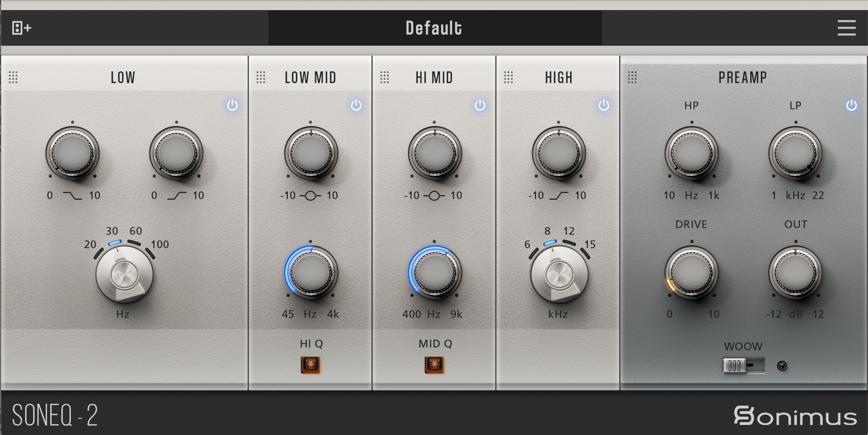Viewport: 868px width, 435px height.
Task: Click the DRIVE label
Action: coord(691,224)
